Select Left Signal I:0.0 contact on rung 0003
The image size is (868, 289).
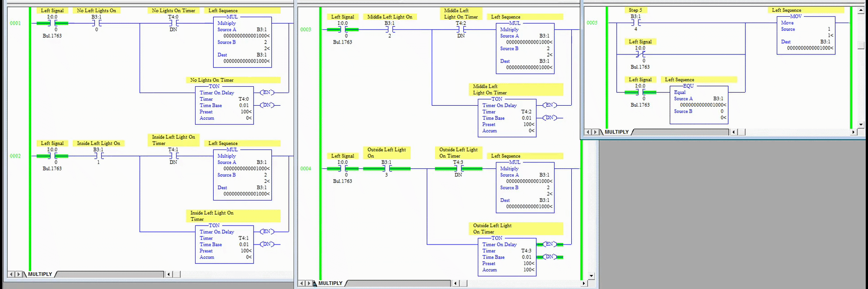click(343, 29)
